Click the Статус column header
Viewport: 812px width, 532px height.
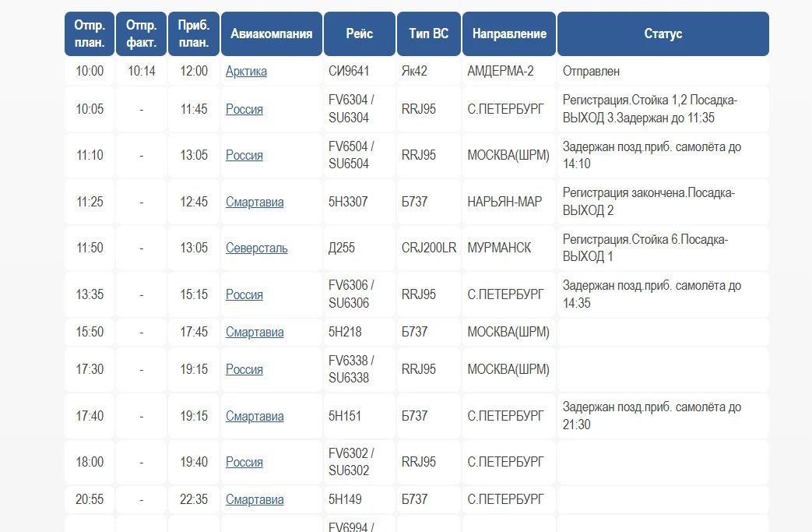(x=663, y=33)
